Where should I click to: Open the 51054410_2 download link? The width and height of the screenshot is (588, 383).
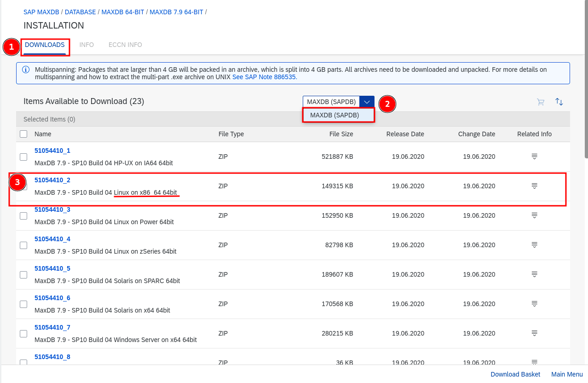pyautogui.click(x=52, y=180)
